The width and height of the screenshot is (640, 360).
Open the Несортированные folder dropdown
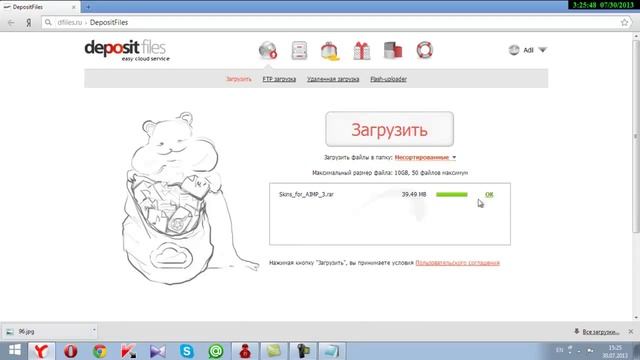pyautogui.click(x=425, y=158)
